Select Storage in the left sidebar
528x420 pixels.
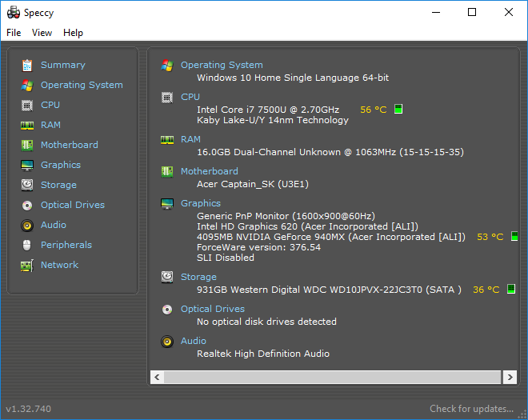58,185
